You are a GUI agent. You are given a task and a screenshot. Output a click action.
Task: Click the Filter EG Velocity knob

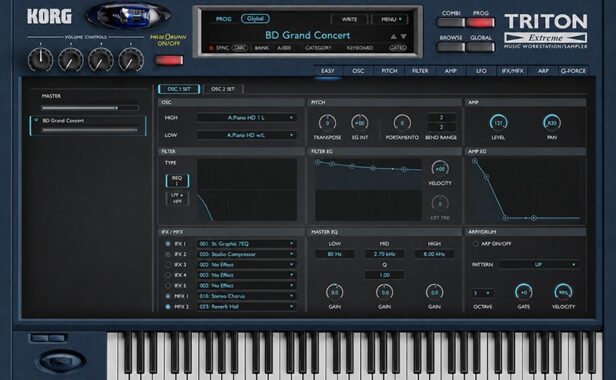440,169
